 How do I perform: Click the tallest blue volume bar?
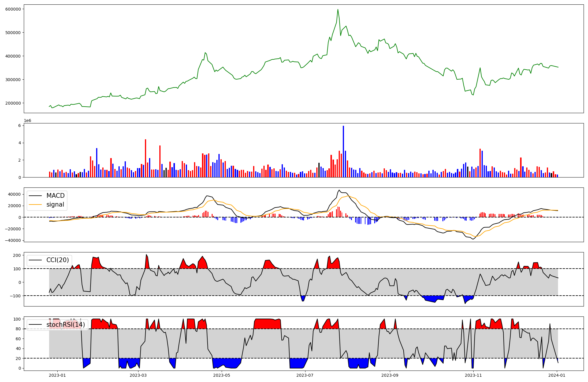(343, 151)
